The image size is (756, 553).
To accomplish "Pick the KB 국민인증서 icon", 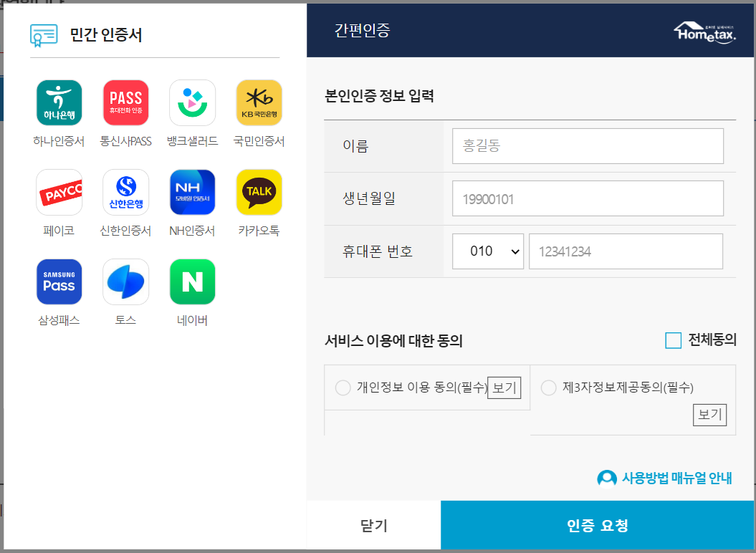I will (259, 102).
